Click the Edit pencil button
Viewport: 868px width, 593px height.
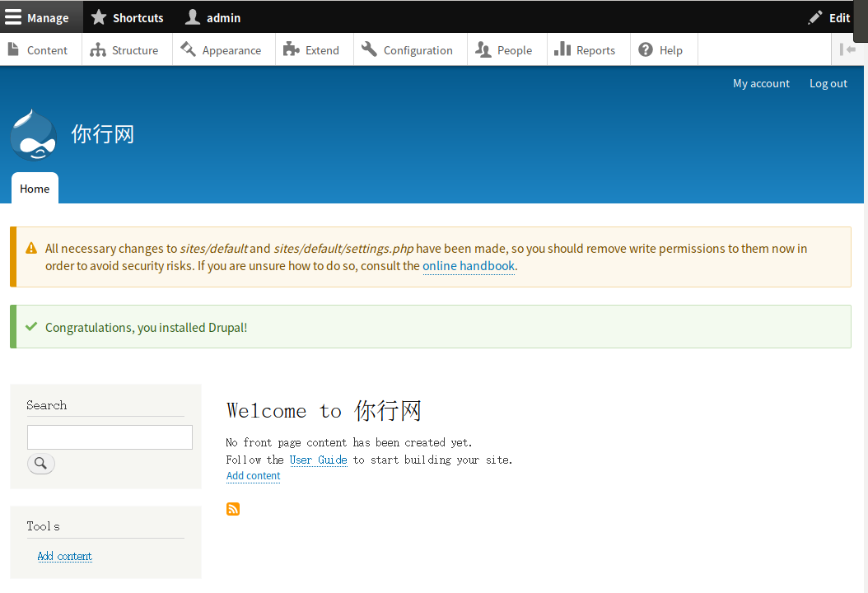point(828,18)
